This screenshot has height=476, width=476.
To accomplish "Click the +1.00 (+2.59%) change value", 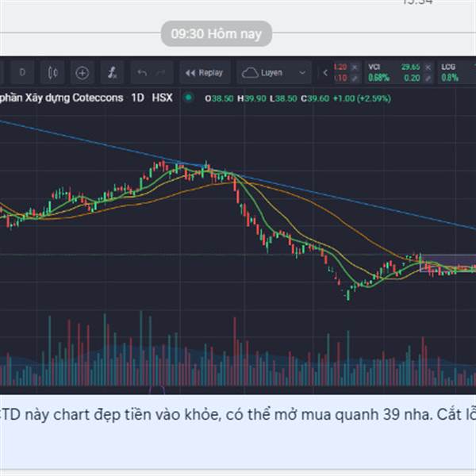I will 362,98.
